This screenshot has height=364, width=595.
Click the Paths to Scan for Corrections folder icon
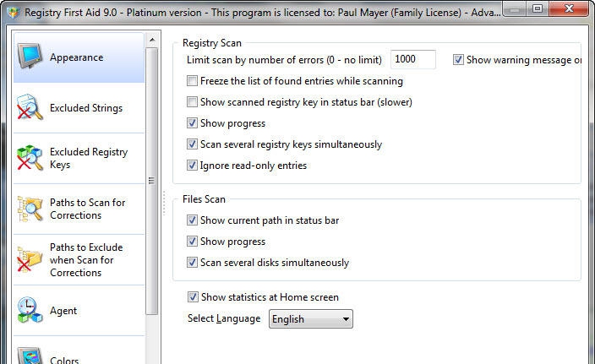30,209
